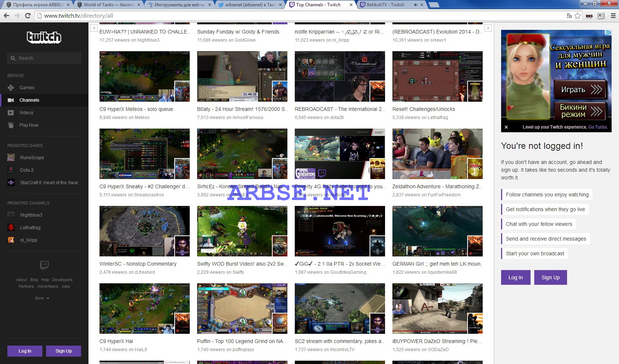
Task: Open the Puffin Top 100 Legend thumbnail
Action: tap(242, 309)
